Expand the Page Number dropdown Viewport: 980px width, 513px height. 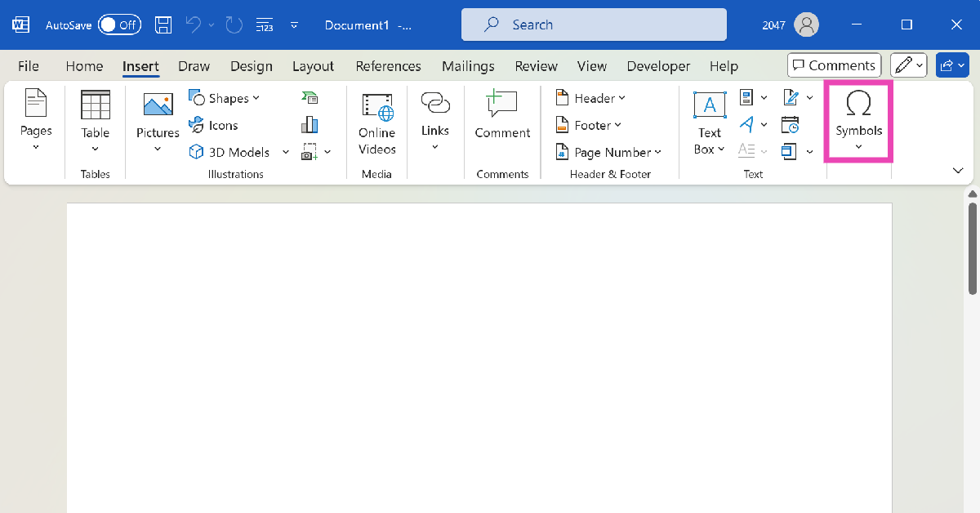click(x=608, y=152)
